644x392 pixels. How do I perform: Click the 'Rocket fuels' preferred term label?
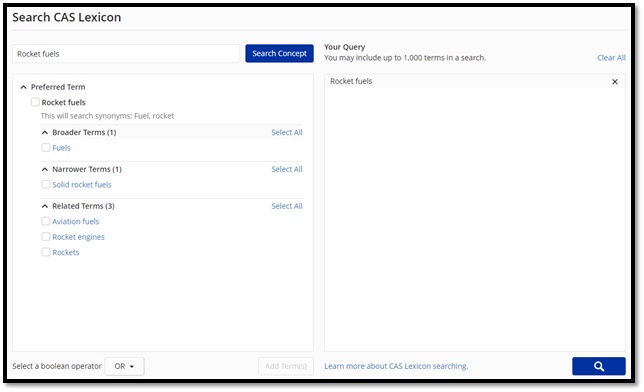(63, 102)
